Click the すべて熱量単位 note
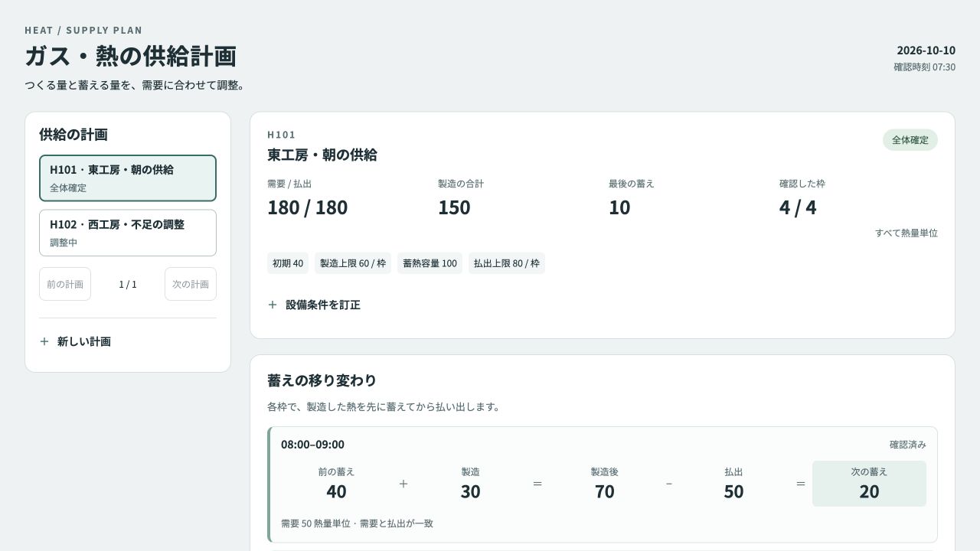 [x=906, y=233]
